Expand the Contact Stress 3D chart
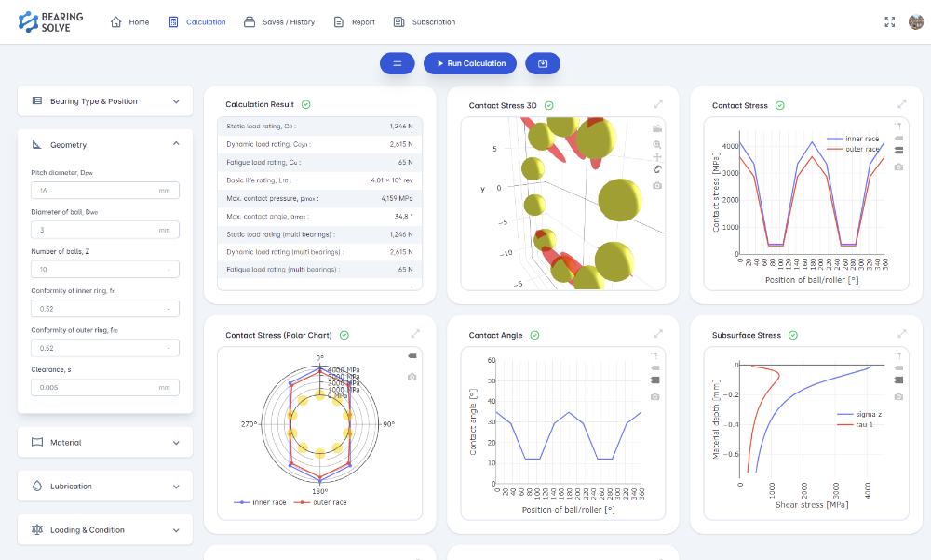 tap(658, 104)
